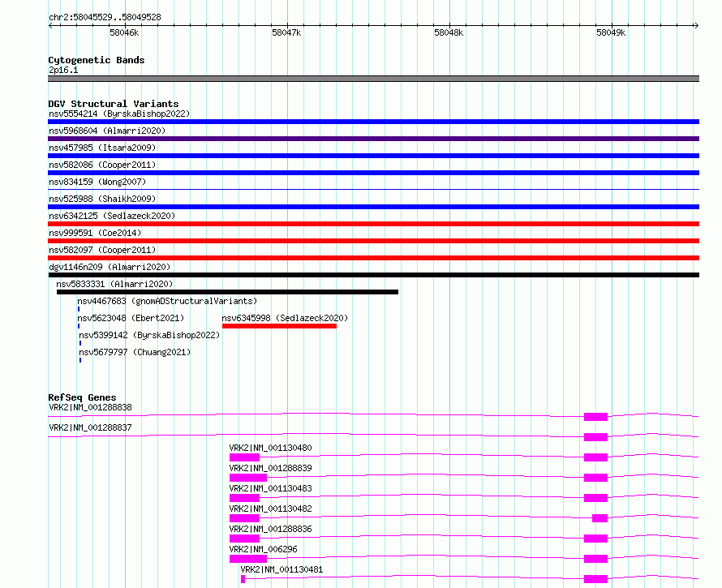Click the nsv999591 (Coe2014) label
The image size is (722, 588).
pyautogui.click(x=95, y=233)
